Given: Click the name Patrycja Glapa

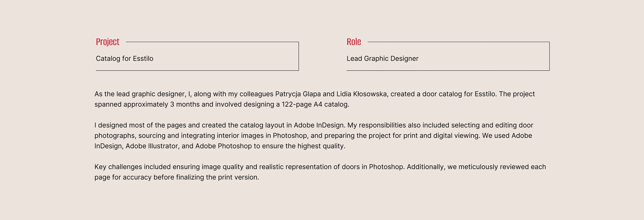Looking at the screenshot, I should click(298, 94).
